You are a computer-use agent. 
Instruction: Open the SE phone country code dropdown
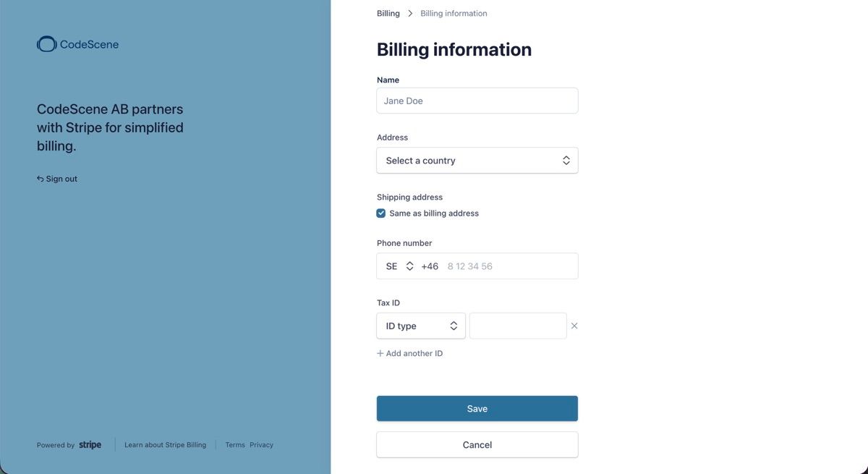[x=399, y=266]
